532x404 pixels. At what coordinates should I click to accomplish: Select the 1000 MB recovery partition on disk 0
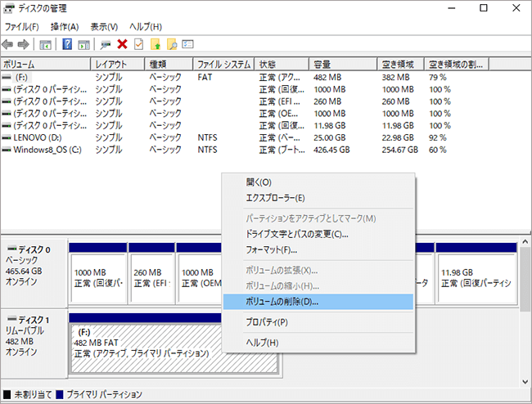pyautogui.click(x=97, y=273)
